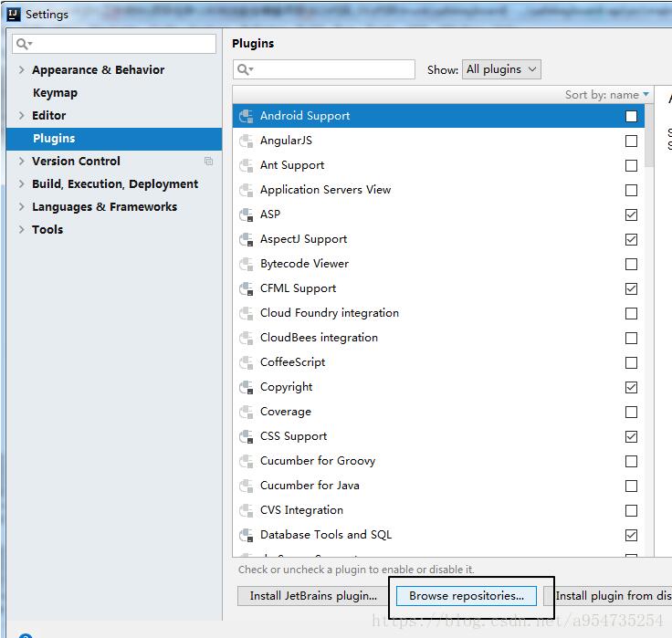This screenshot has height=638, width=672.
Task: Click the Browse repositories button
Action: point(467,596)
